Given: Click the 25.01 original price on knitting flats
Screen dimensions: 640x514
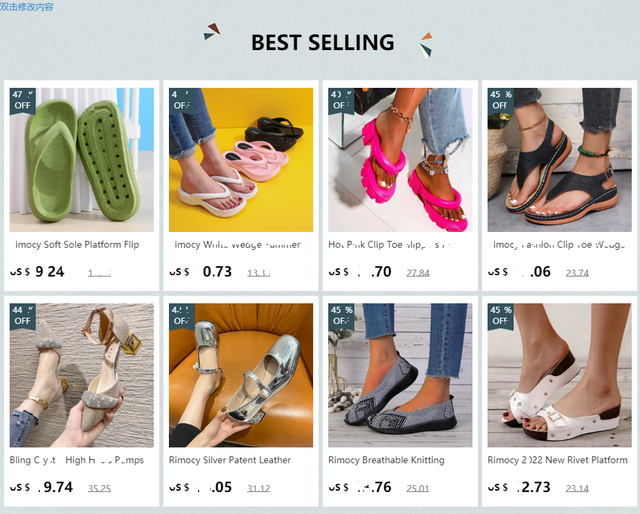Looking at the screenshot, I should (x=417, y=488).
